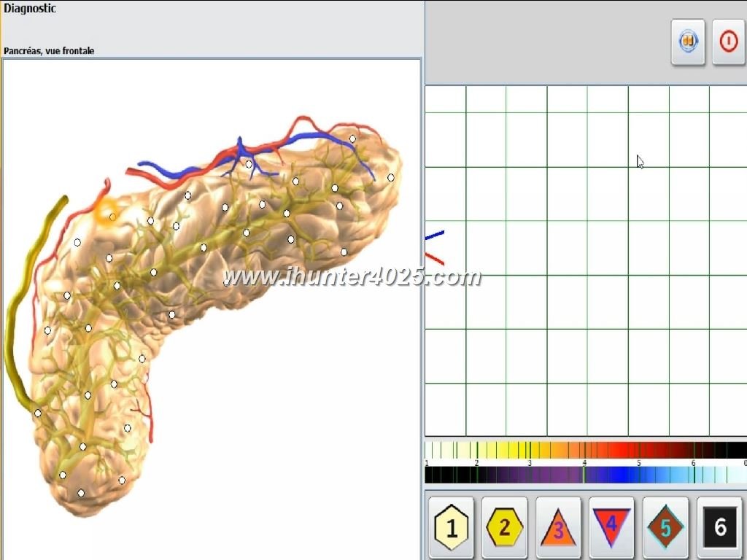The width and height of the screenshot is (747, 560).
Task: Click the scan point at pancreas far-right tip
Action: click(390, 177)
